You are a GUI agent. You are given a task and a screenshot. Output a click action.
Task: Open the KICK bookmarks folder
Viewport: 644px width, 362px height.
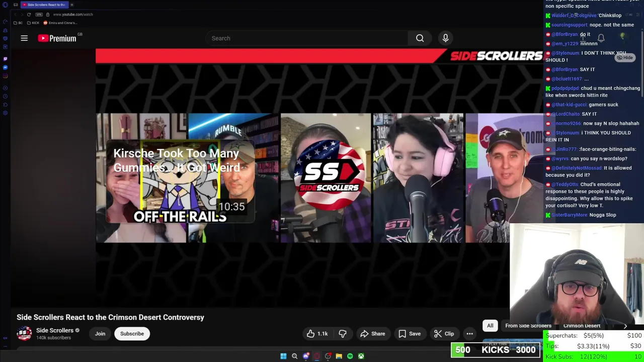pyautogui.click(x=33, y=23)
